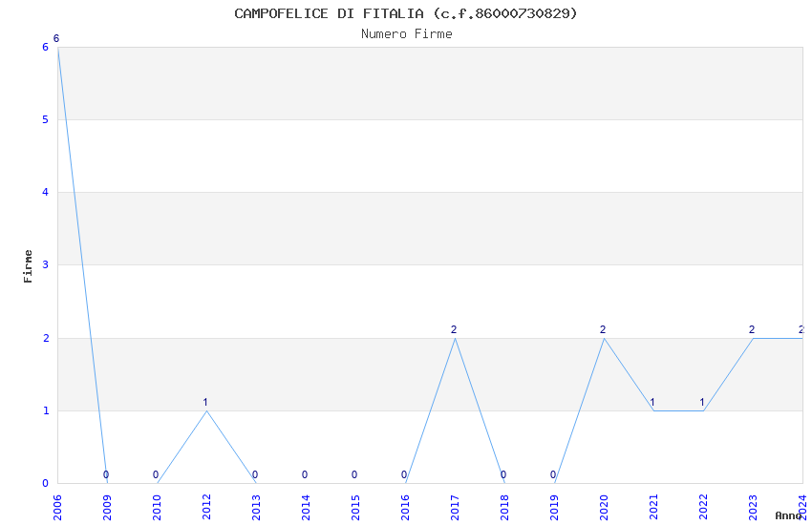812x525 pixels.
Task: Click the year label 2024
Action: pyautogui.click(x=802, y=507)
